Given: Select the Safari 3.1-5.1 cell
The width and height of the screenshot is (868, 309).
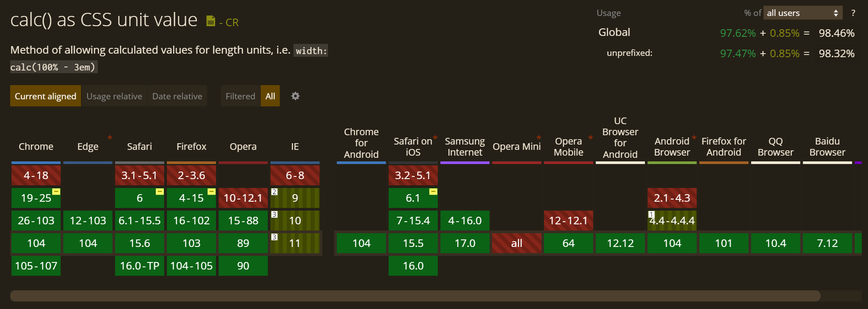Looking at the screenshot, I should [139, 175].
